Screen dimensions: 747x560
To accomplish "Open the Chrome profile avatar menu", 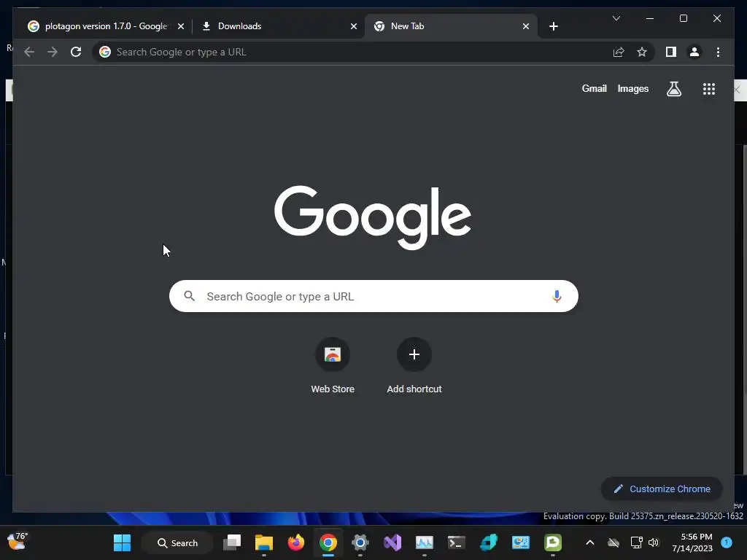I will pos(694,52).
